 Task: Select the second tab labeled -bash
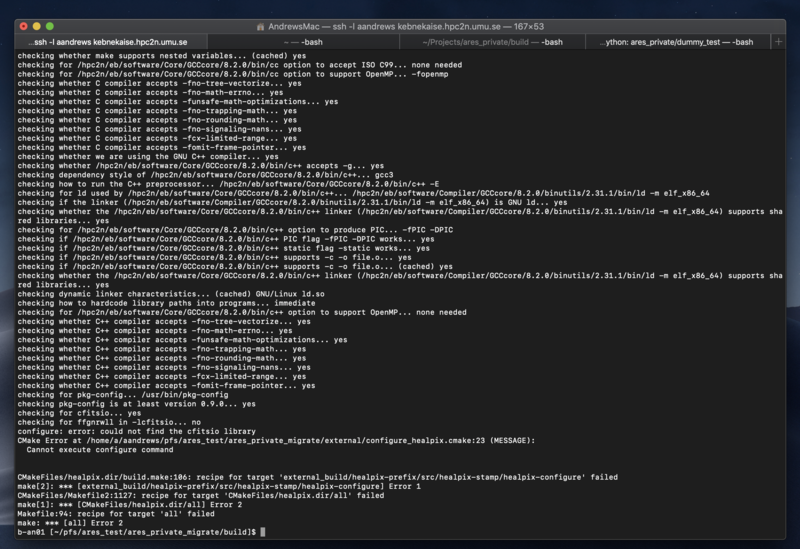(x=303, y=42)
